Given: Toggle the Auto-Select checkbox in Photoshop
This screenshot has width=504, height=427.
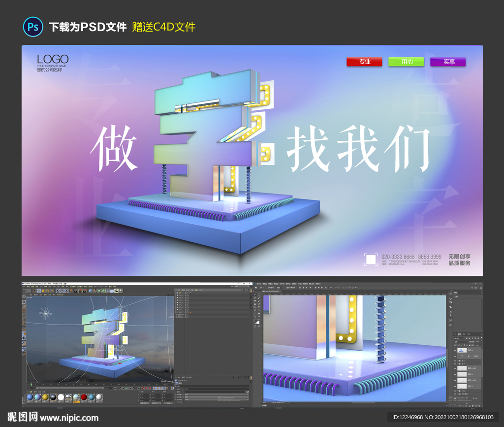Looking at the screenshot, I should 266,288.
